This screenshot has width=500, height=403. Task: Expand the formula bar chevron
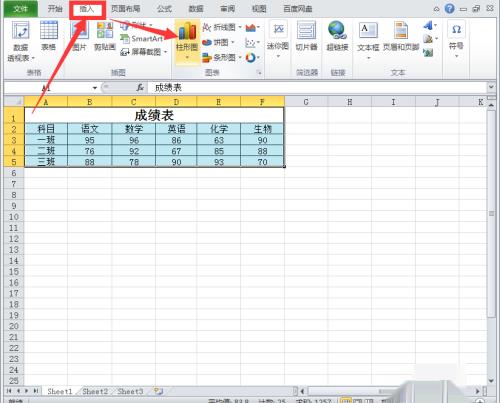pyautogui.click(x=491, y=87)
